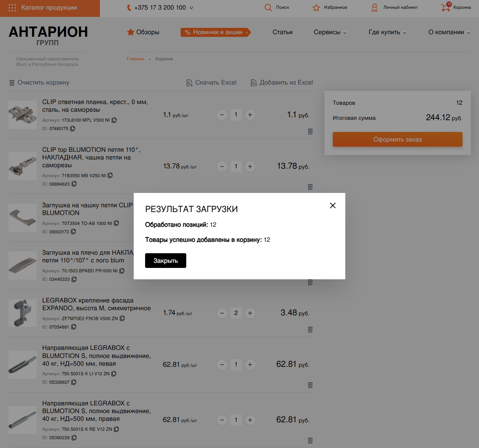Screen dimensions: 479x448
Task: Increase quantity of LEGRABOX правая guide
Action: [250, 420]
